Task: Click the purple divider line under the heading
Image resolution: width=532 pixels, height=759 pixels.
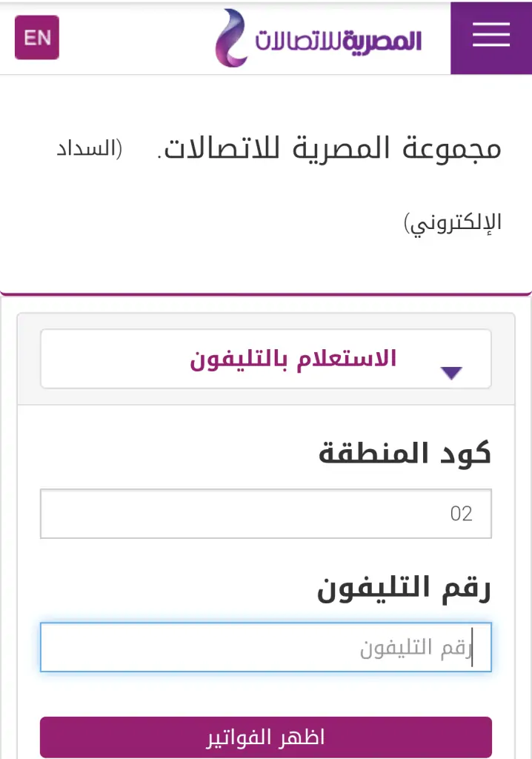Action: (266, 294)
